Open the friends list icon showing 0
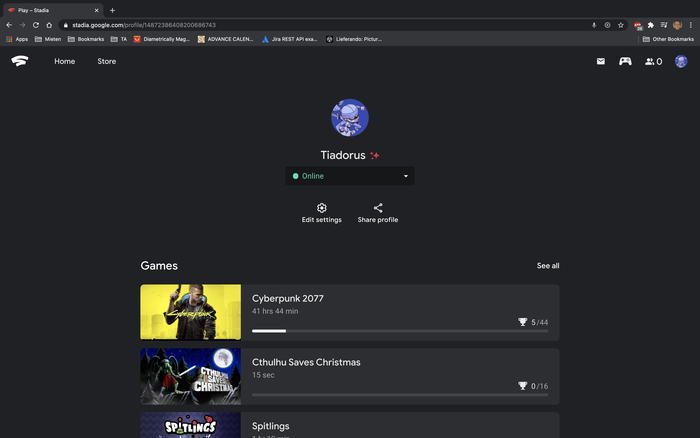Image resolution: width=700 pixels, height=438 pixels. (x=653, y=62)
